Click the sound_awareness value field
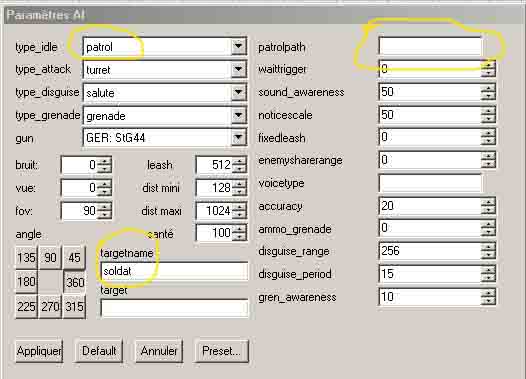526x379 pixels. tap(430, 92)
